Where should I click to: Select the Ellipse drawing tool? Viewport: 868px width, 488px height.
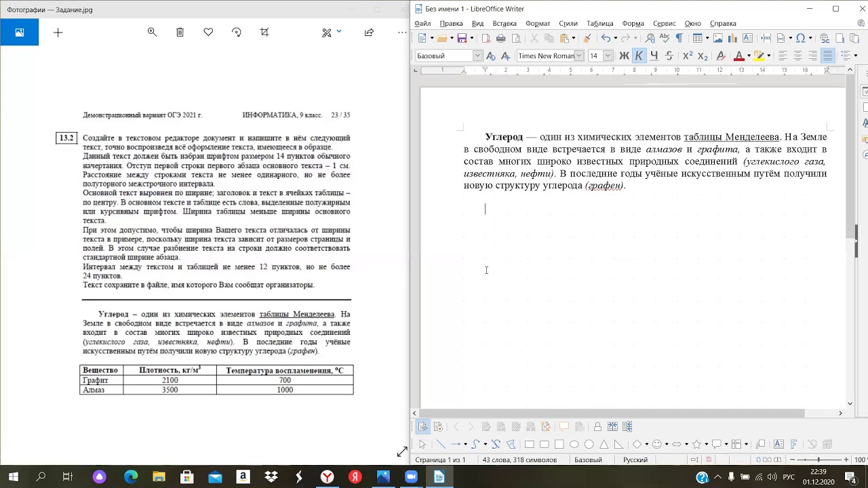pyautogui.click(x=574, y=445)
